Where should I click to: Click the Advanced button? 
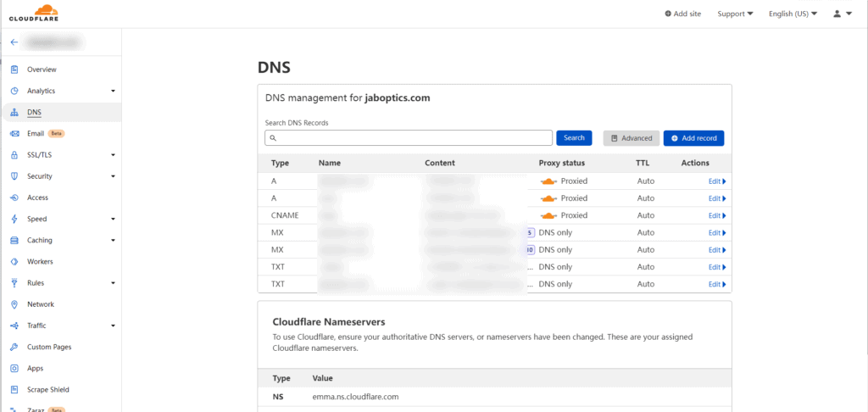[631, 138]
